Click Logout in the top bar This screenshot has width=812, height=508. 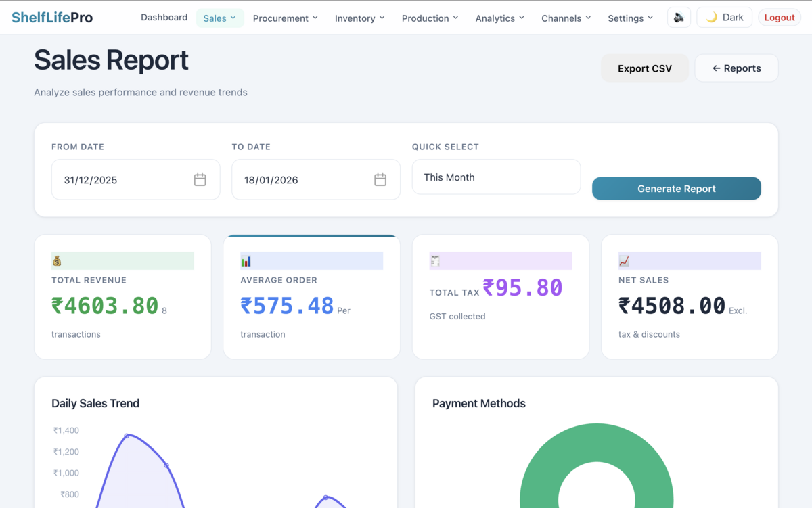pyautogui.click(x=779, y=17)
